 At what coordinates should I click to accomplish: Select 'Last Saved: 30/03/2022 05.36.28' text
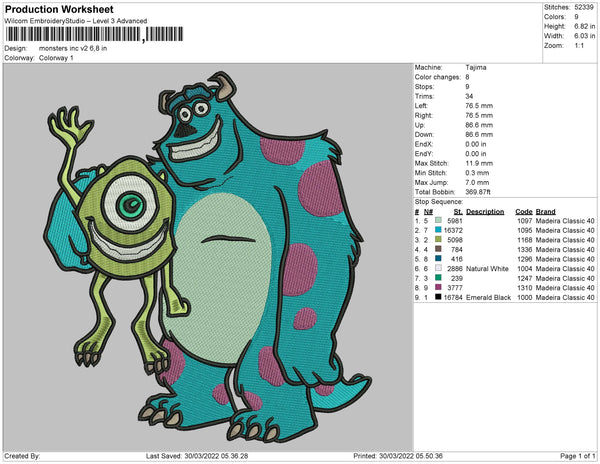click(x=197, y=456)
